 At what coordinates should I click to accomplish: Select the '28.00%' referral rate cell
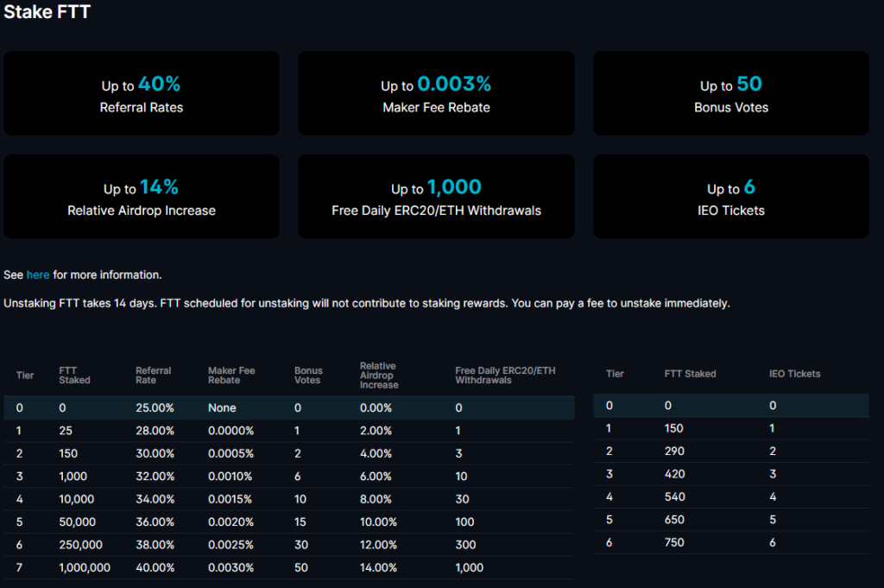point(155,431)
